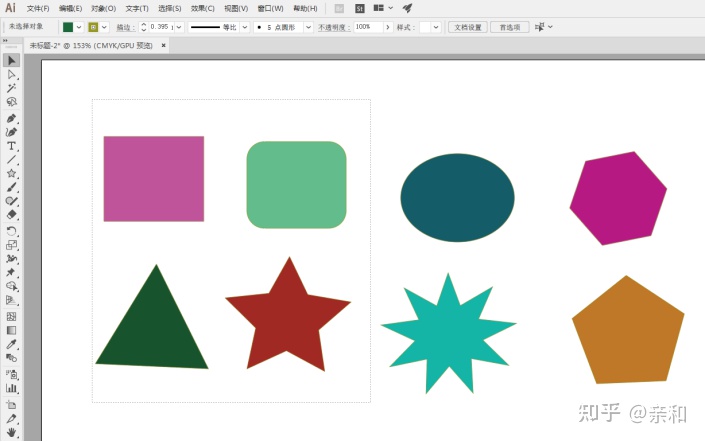Viewport: 705px width, 442px height.
Task: Select the Eyedropper tool
Action: [12, 344]
